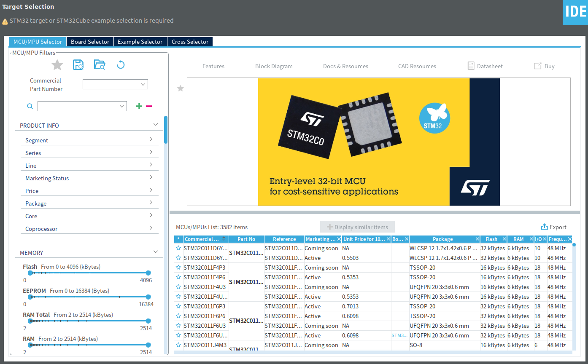Add search criterion green plus icon
Screen dimensions: 588x364
[x=139, y=106]
